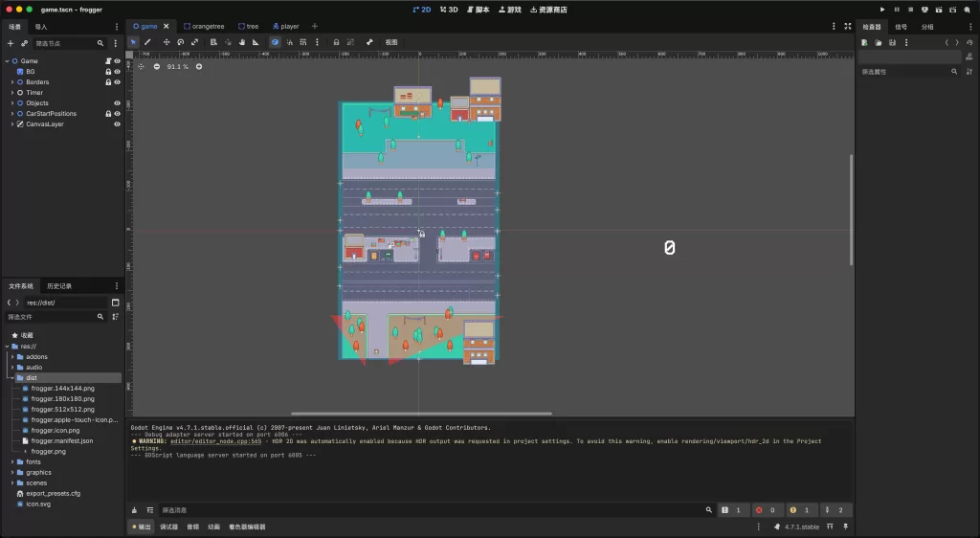Click the Pause running project button
Screen dimensions: 980x538
click(896, 10)
